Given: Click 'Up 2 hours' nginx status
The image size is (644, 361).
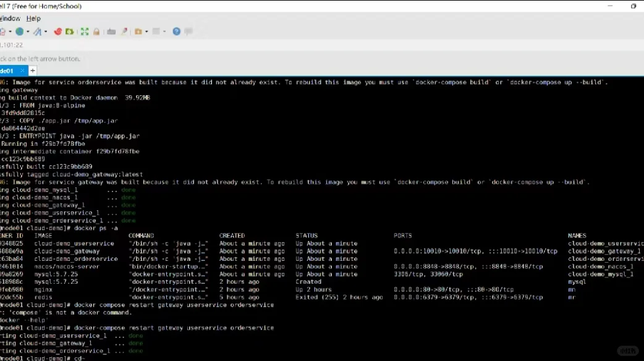Looking at the screenshot, I should (313, 289).
